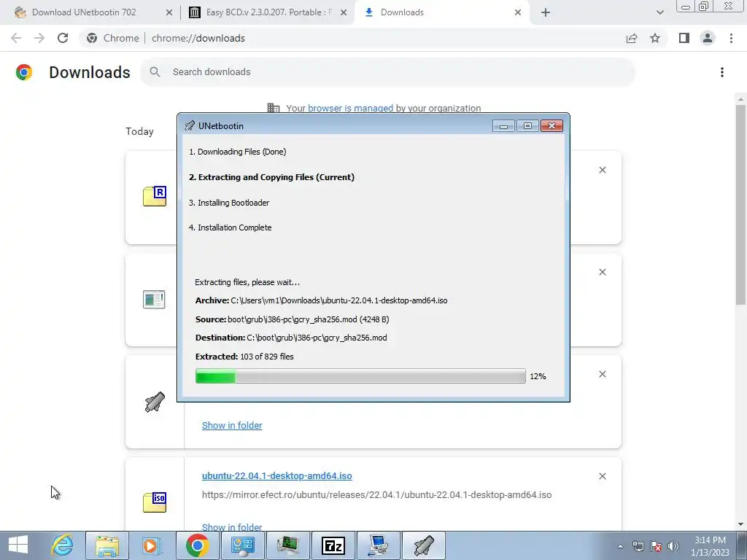Open the 'browser is managed' link
This screenshot has width=747, height=560.
coord(350,108)
